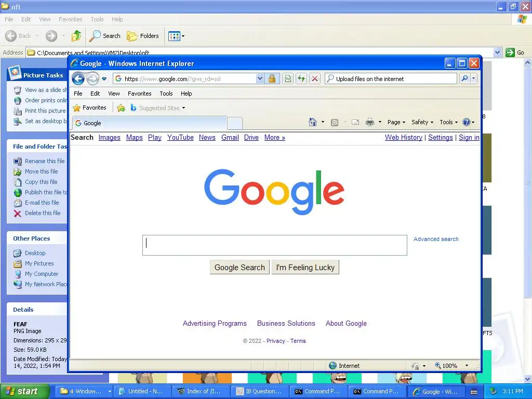The height and width of the screenshot is (399, 532).
Task: Click the Refresh icon in Internet Explorer
Action: tap(301, 79)
